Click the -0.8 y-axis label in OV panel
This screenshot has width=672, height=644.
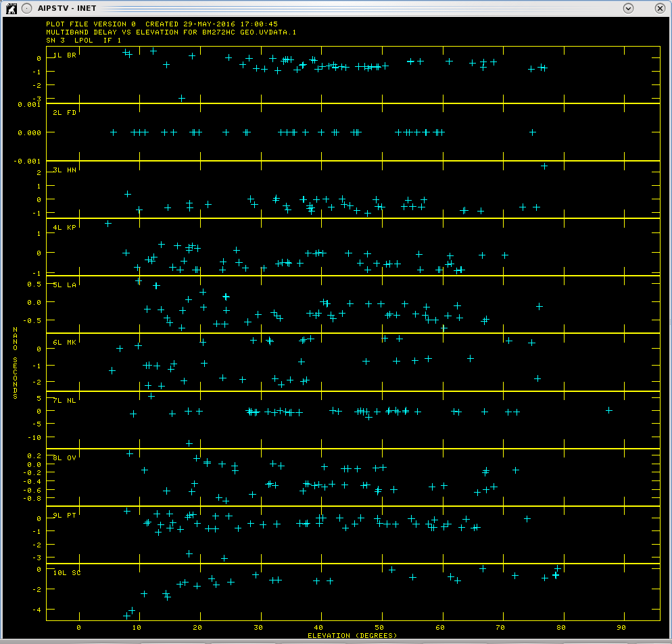pyautogui.click(x=32, y=499)
